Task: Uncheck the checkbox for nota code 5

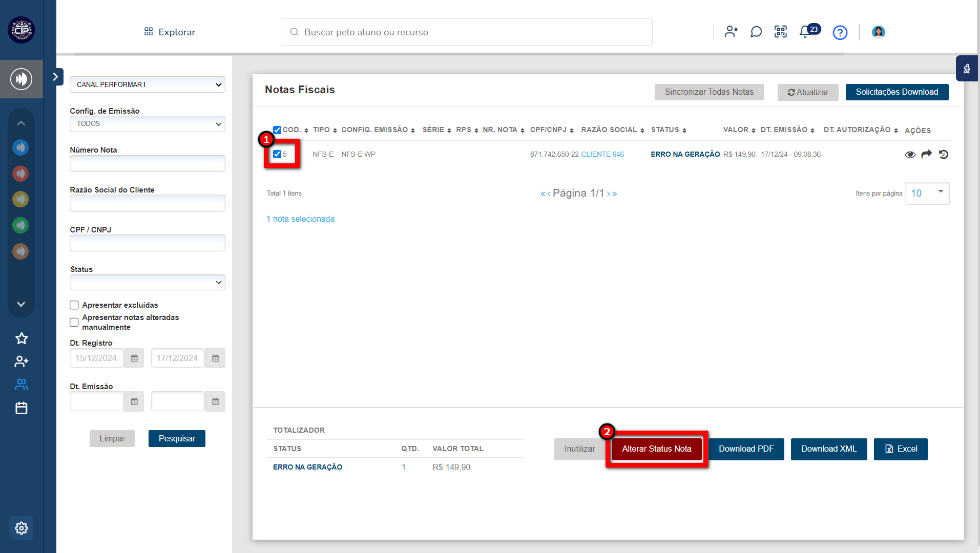Action: [277, 154]
